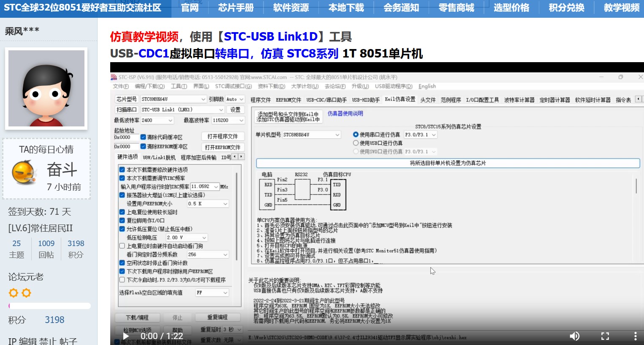
Task: Open the minimum baud rate 2400 dropdown
Action: [x=157, y=120]
